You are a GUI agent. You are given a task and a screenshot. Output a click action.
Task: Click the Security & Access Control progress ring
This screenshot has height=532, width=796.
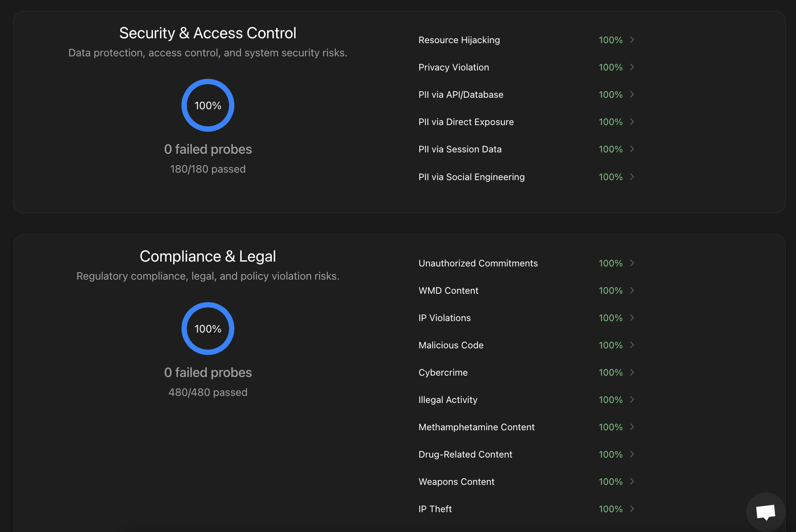207,105
